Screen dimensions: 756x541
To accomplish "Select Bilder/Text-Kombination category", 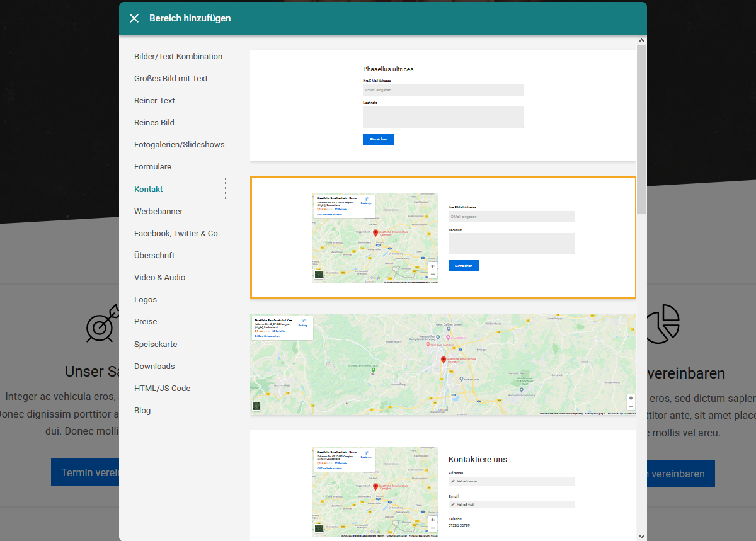I will [178, 57].
